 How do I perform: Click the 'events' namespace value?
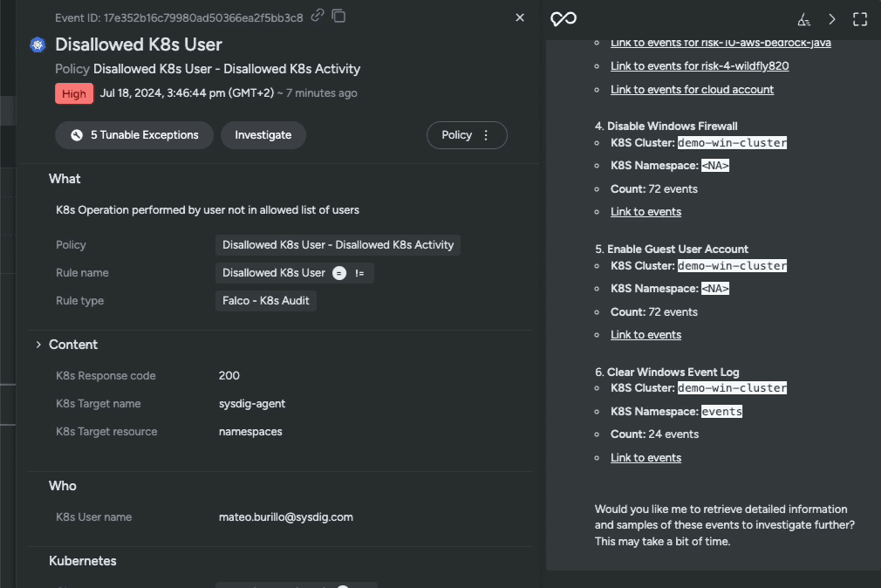(721, 412)
